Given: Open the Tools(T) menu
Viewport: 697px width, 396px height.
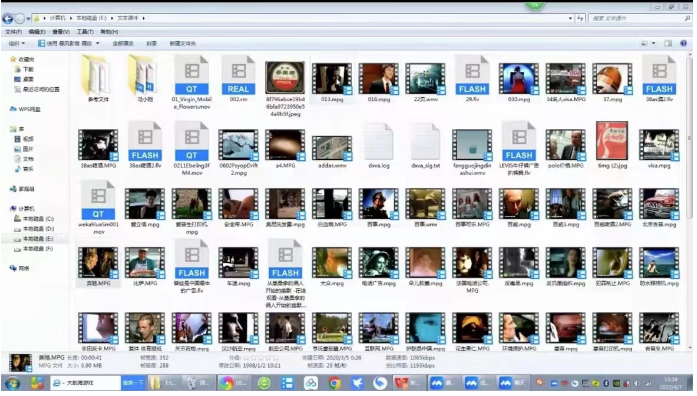Looking at the screenshot, I should point(85,32).
